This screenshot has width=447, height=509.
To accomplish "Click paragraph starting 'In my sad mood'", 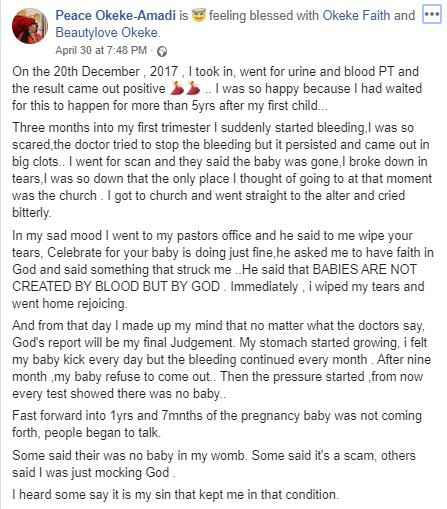I will coord(223,269).
